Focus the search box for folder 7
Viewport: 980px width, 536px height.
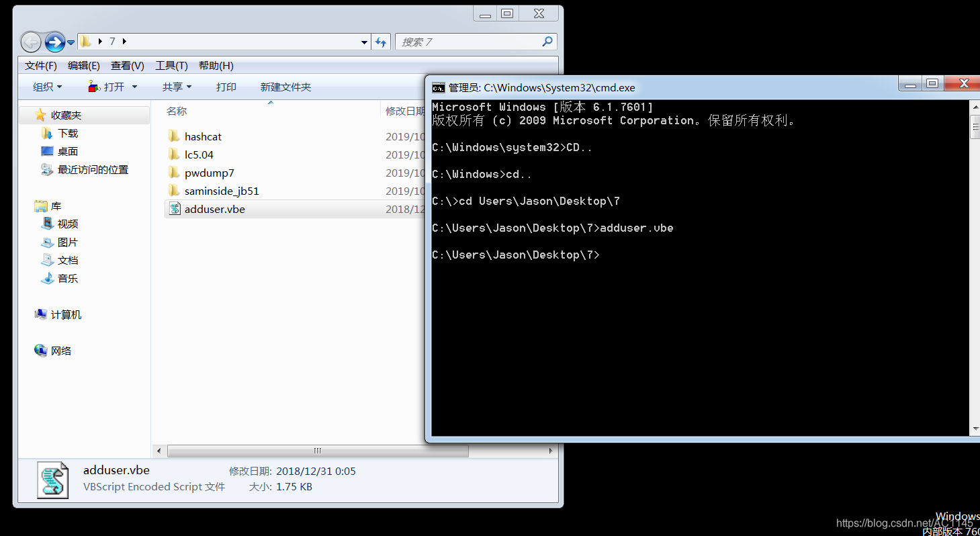point(476,42)
